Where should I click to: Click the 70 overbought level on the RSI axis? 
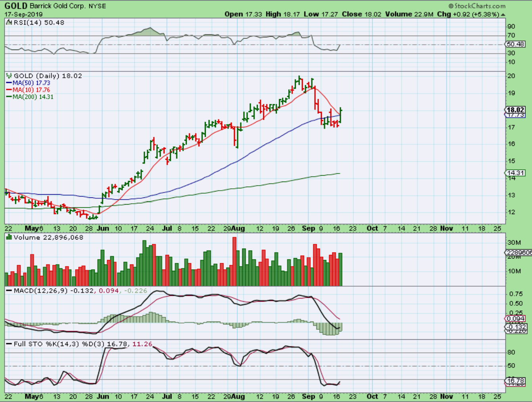coord(511,35)
